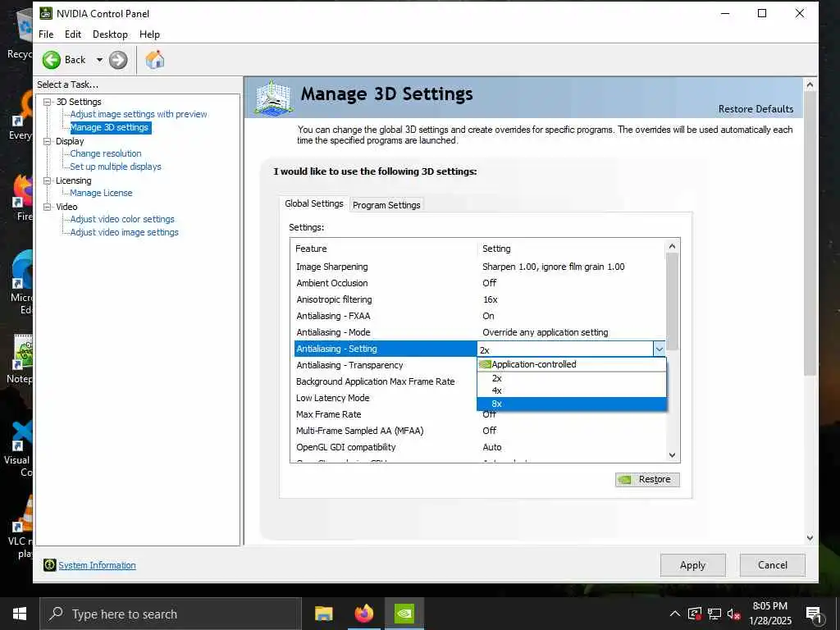The width and height of the screenshot is (840, 630).
Task: Open Firefox from the taskbar
Action: click(x=363, y=614)
